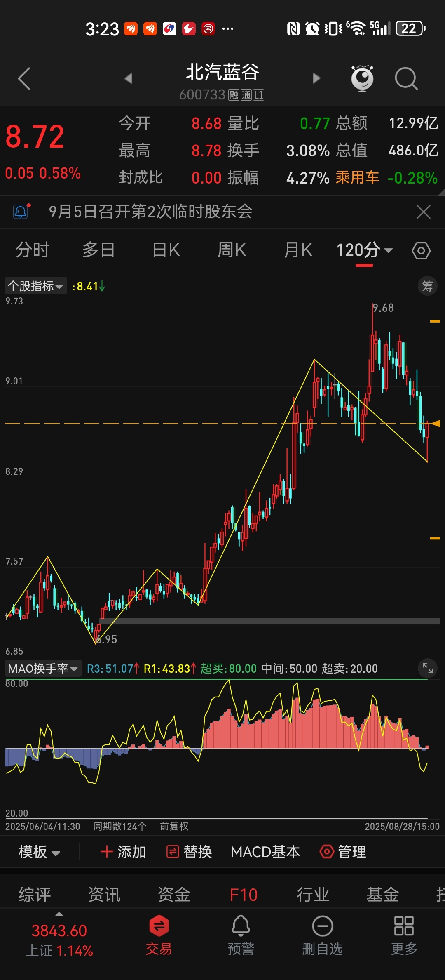Image resolution: width=445 pixels, height=980 pixels.
Task: Tap the 2025/08/28/15:00 end date
Action: (402, 827)
